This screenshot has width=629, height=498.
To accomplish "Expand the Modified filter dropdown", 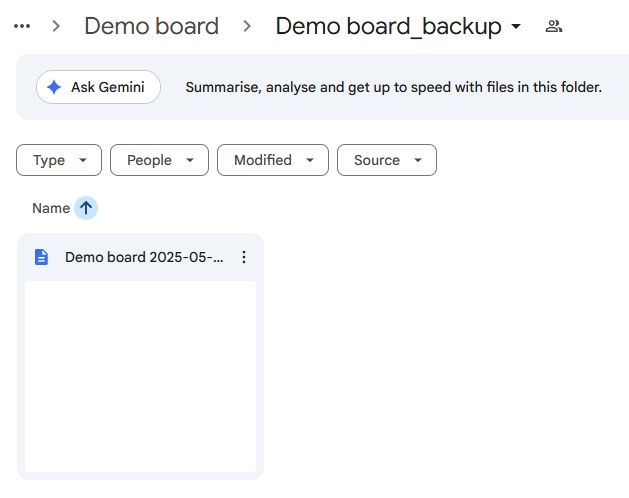I will (273, 160).
